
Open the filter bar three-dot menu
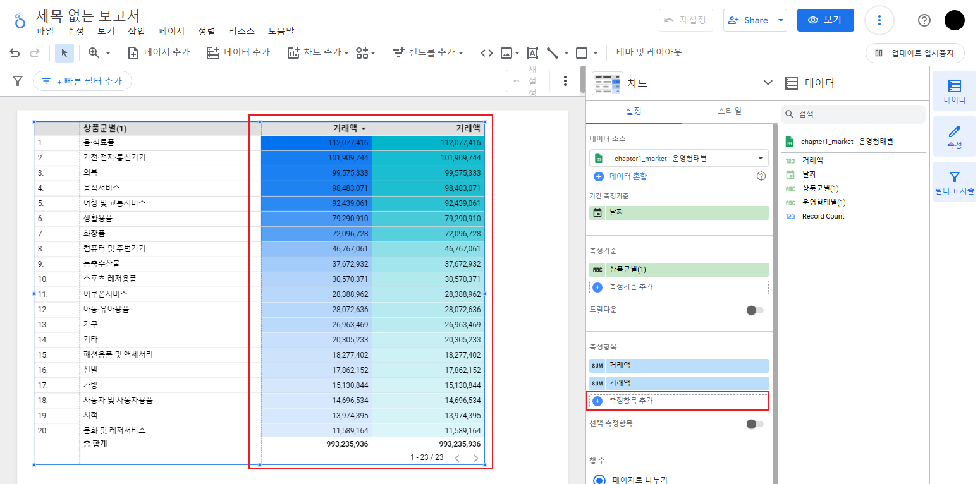565,81
